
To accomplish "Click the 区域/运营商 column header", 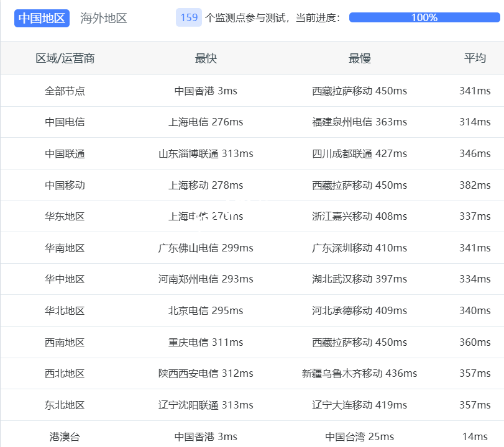I will pos(65,58).
